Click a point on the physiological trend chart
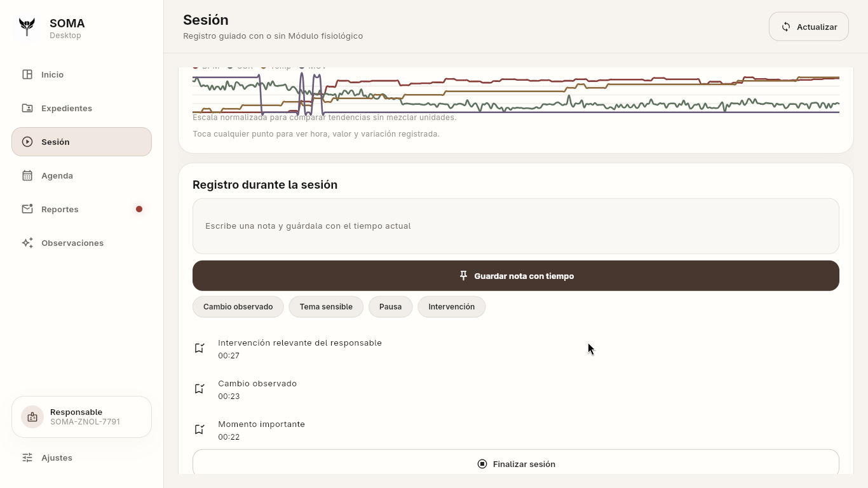 point(515,93)
